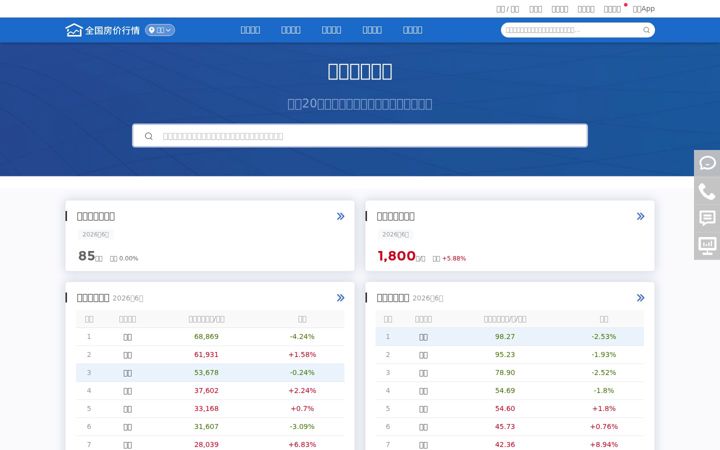Select the row with rent 45.73

(x=510, y=427)
